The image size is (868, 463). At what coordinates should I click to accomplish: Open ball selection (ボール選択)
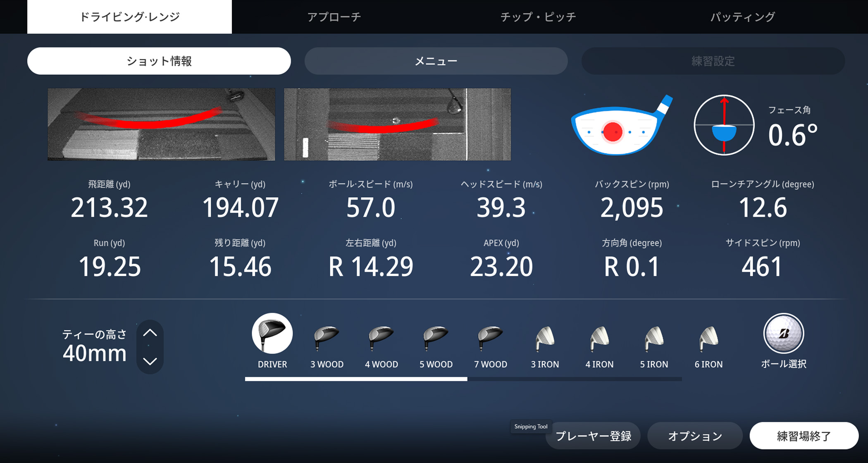tap(783, 334)
